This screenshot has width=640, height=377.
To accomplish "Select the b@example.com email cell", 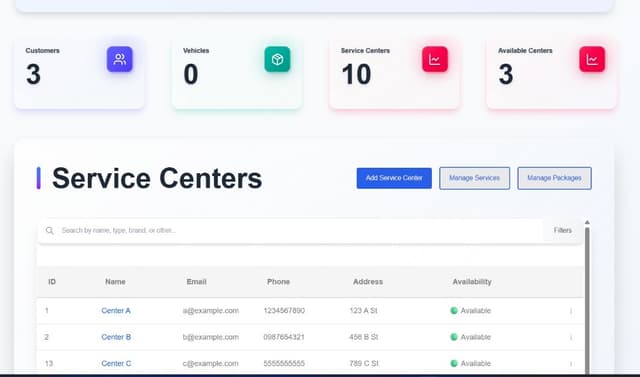I will pyautogui.click(x=211, y=337).
